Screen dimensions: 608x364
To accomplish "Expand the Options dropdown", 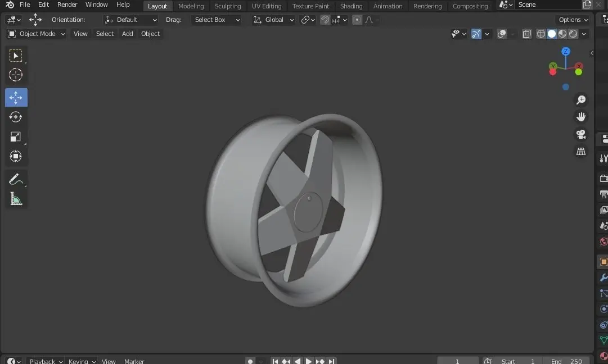I will coord(574,20).
